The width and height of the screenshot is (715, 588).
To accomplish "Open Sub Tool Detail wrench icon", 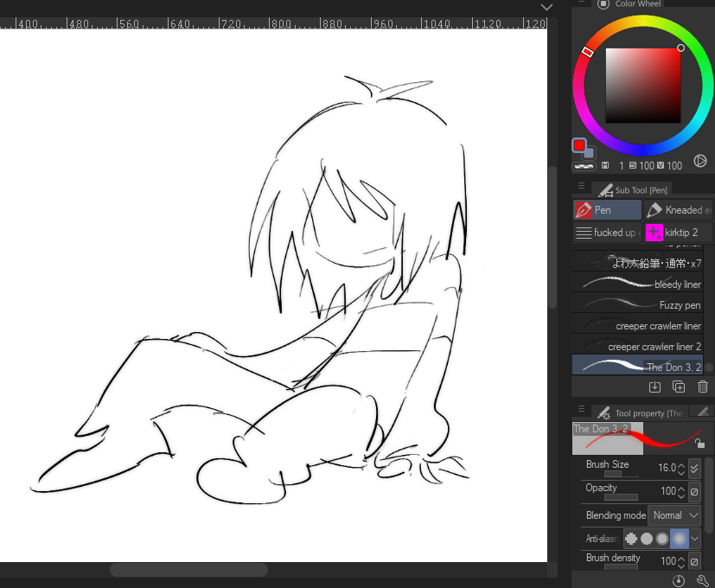I will coord(702,580).
